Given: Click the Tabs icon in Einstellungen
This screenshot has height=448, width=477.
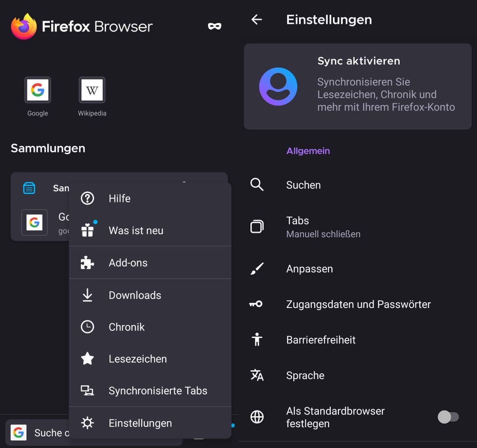Looking at the screenshot, I should (257, 226).
